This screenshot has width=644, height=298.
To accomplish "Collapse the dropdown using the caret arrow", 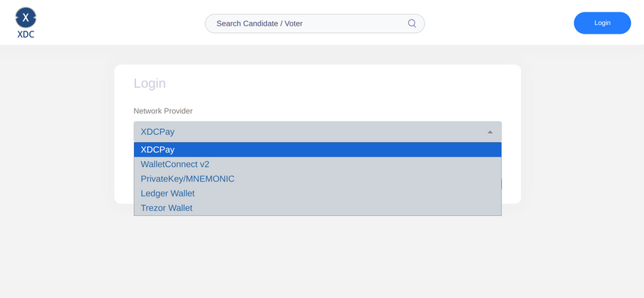I will pyautogui.click(x=490, y=132).
